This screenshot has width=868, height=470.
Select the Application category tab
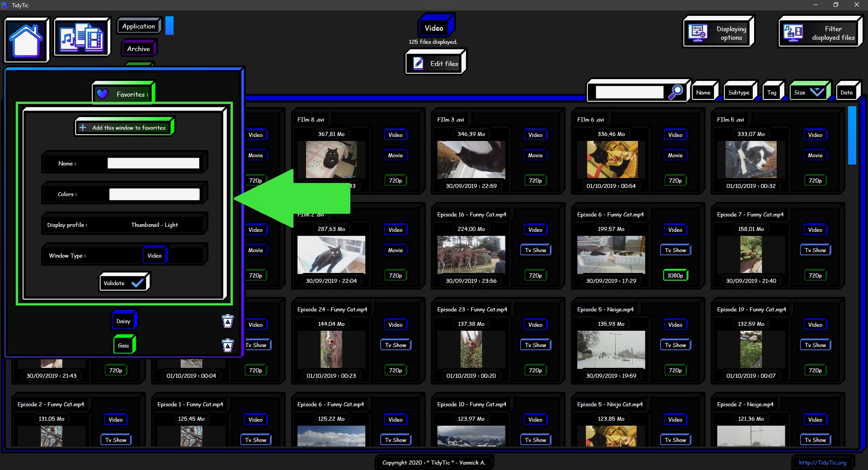click(139, 26)
